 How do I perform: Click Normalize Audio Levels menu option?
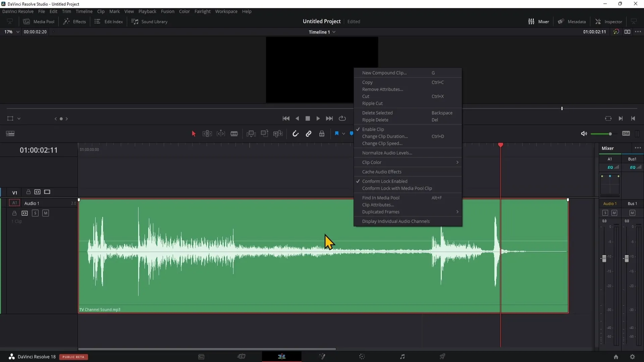387,153
